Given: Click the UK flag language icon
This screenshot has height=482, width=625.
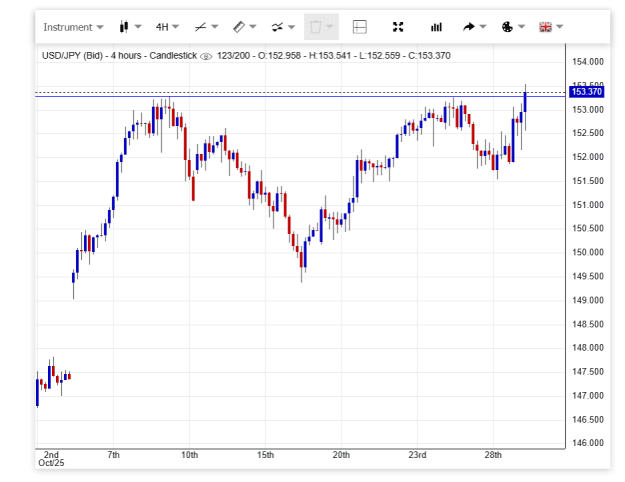Looking at the screenshot, I should click(x=545, y=27).
